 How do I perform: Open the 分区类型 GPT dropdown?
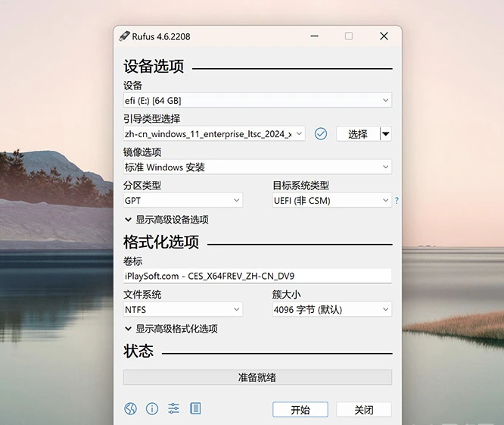[183, 200]
